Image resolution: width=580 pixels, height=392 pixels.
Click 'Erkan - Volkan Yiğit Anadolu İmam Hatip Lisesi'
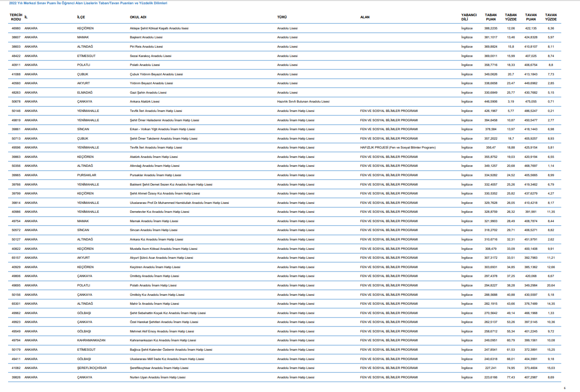[162, 129]
